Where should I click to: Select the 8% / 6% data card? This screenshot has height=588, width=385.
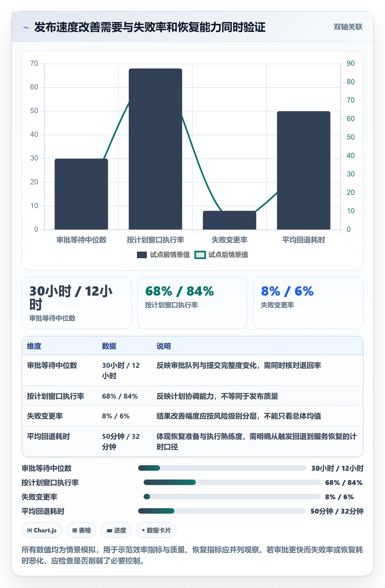308,303
